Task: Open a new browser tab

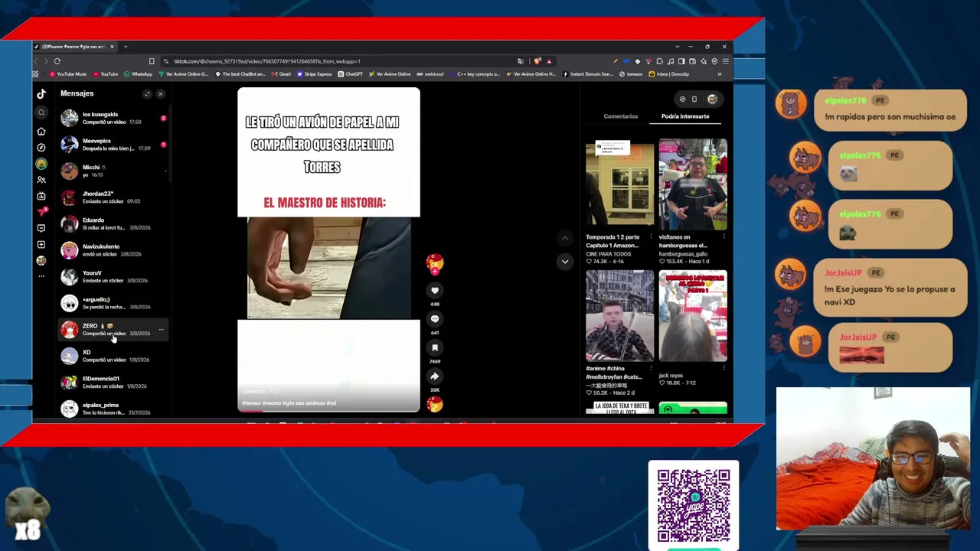Action: tap(126, 47)
